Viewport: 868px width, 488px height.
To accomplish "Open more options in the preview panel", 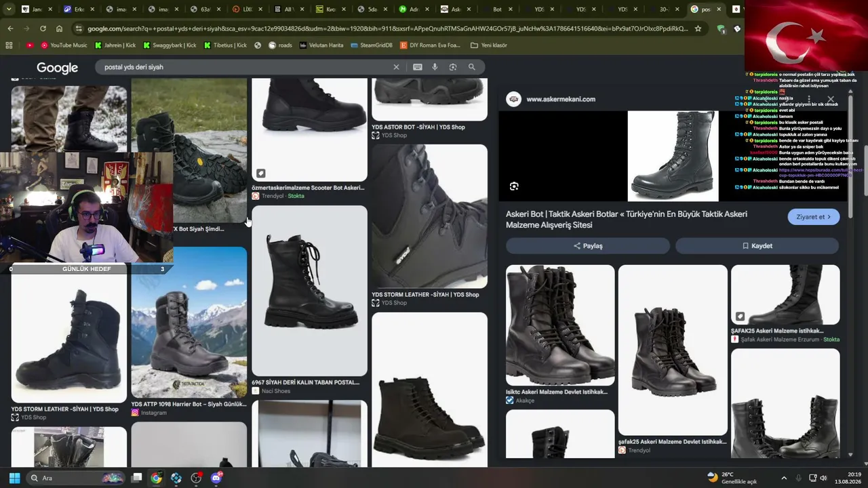I will pyautogui.click(x=809, y=99).
